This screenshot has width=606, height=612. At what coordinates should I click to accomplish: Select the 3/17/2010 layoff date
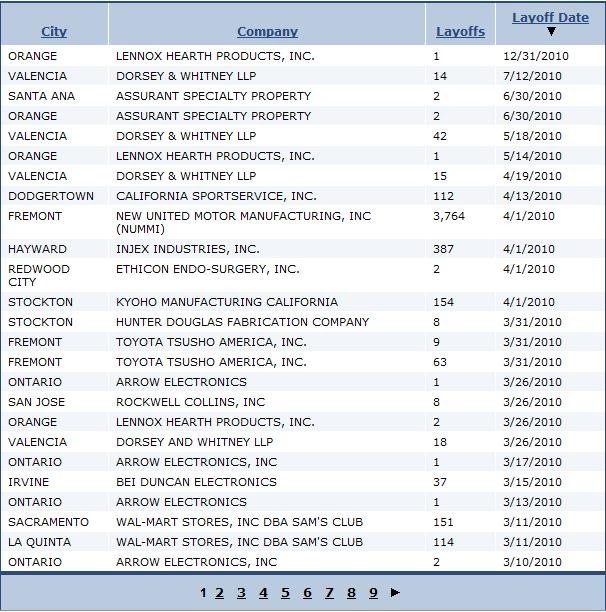(532, 462)
